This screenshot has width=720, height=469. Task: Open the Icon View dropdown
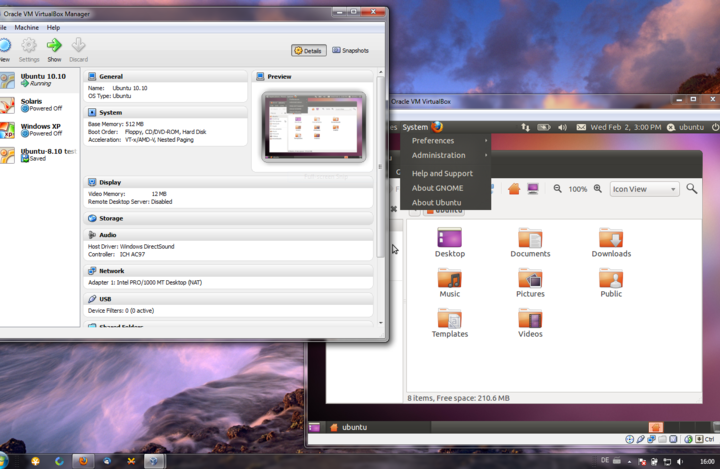point(644,189)
